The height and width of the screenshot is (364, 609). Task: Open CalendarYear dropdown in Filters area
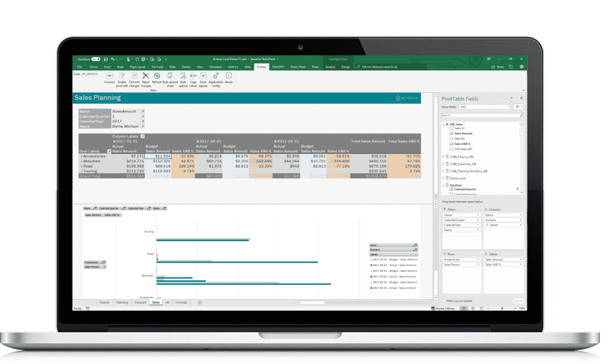click(x=478, y=225)
